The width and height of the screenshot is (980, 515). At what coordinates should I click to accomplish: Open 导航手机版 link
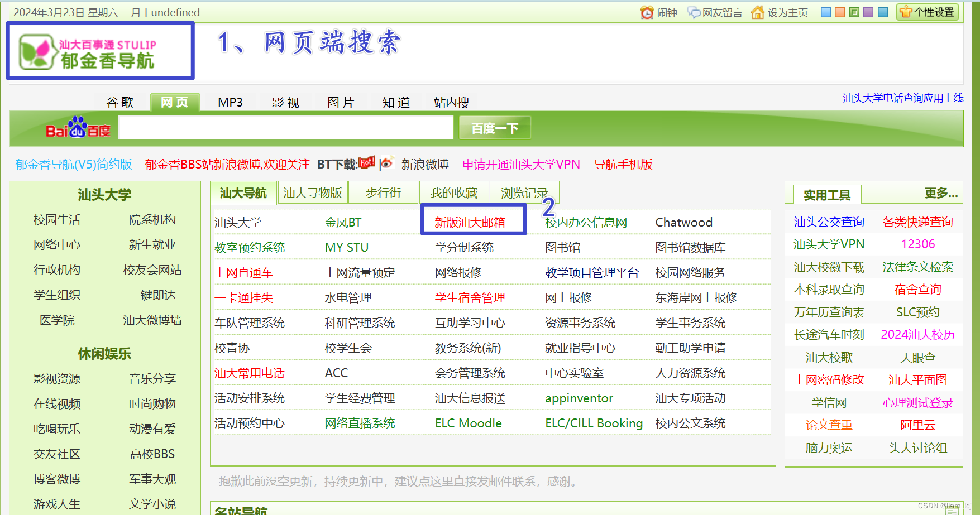623,164
